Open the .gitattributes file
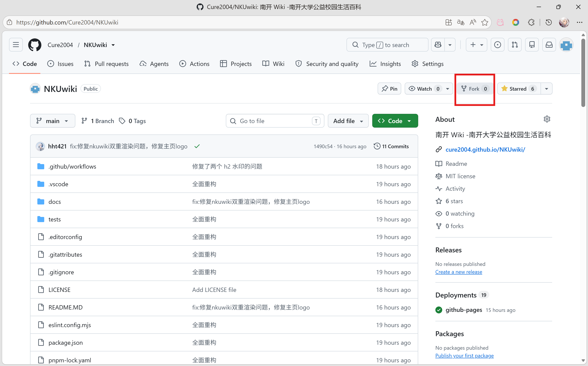 click(x=65, y=255)
